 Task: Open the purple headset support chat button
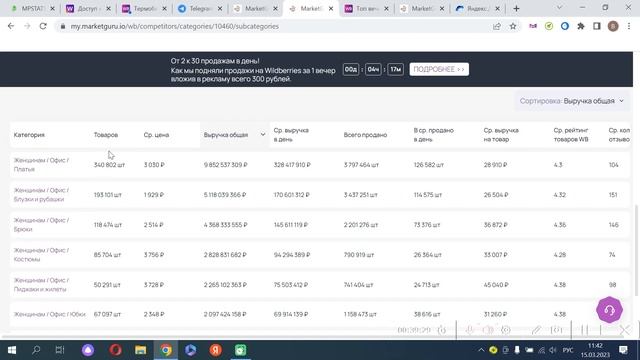(609, 310)
